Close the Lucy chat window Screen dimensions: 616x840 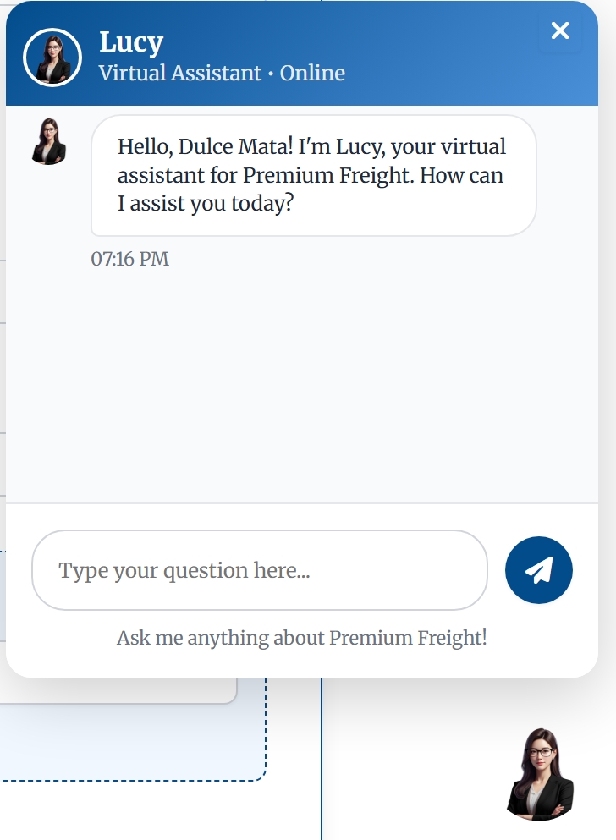tap(560, 31)
